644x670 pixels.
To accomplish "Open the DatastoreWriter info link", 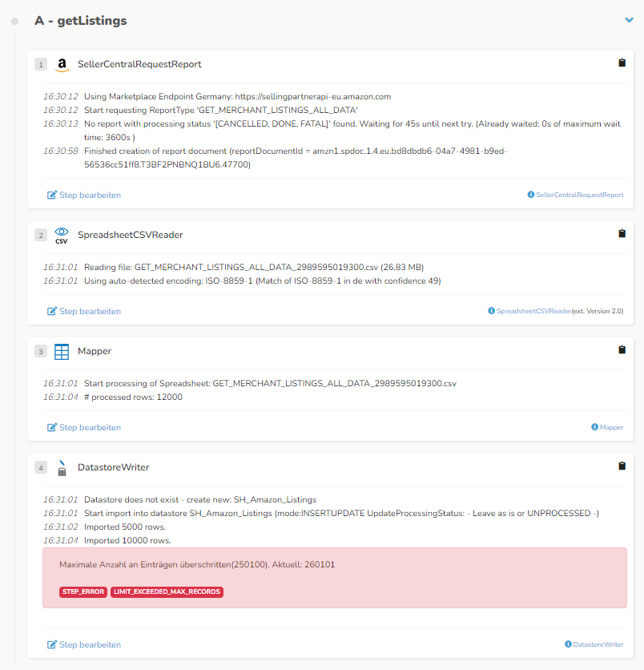I will click(x=594, y=644).
